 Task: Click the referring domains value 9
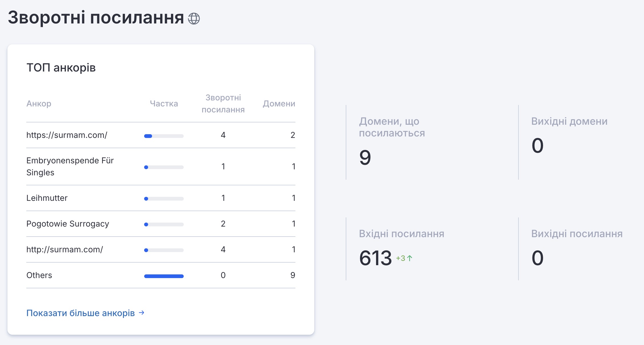point(365,158)
